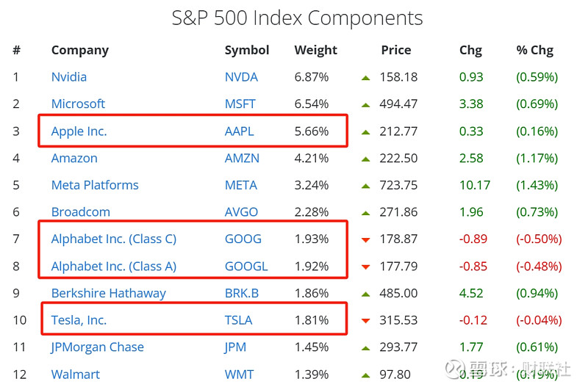
Task: Click the up arrow next to Berkshire Hathaway's price
Action: (x=365, y=294)
